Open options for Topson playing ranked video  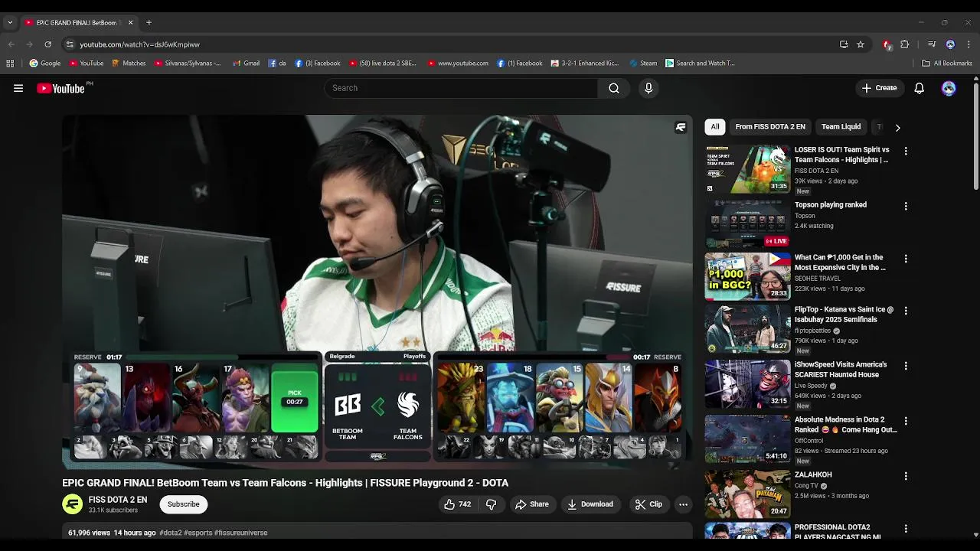point(906,206)
